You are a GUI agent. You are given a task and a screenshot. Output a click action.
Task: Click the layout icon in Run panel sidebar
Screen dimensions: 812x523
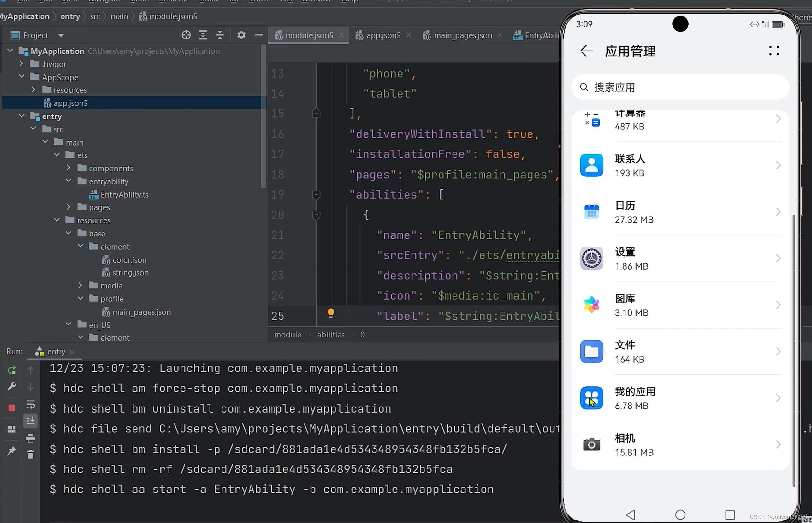click(12, 430)
